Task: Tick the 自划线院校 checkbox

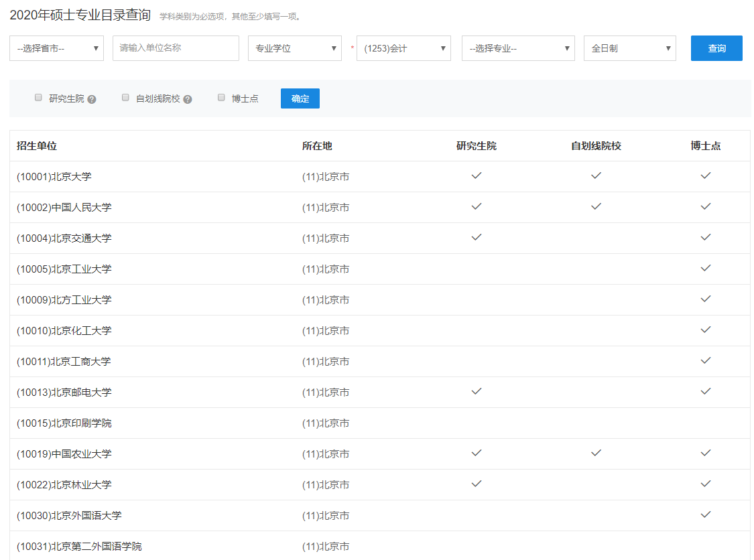Action: [125, 98]
